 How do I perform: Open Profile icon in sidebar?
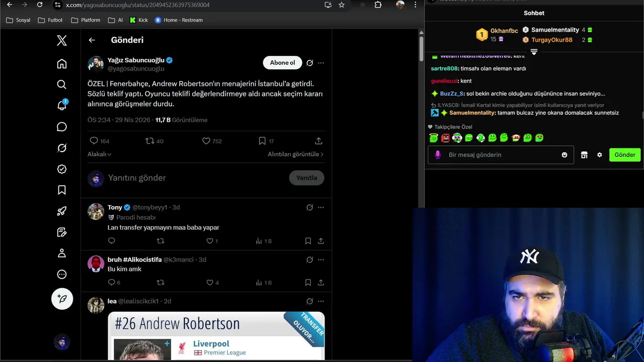coord(62,253)
